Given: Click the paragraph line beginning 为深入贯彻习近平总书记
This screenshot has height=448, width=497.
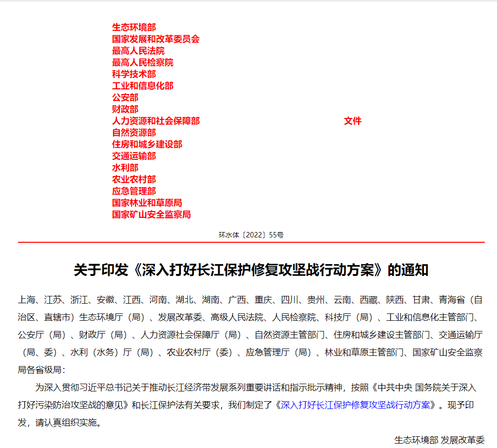Looking at the screenshot, I should click(255, 388).
